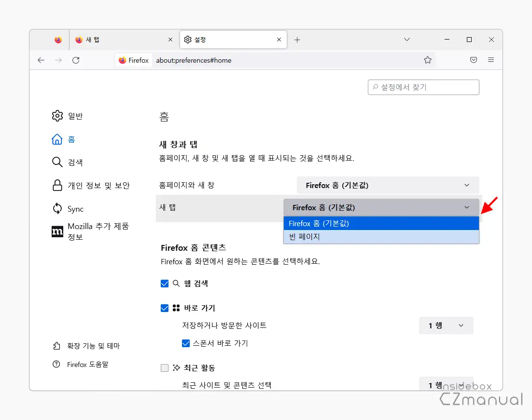The width and height of the screenshot is (532, 420).
Task: Go back using the back arrow
Action: [41, 60]
